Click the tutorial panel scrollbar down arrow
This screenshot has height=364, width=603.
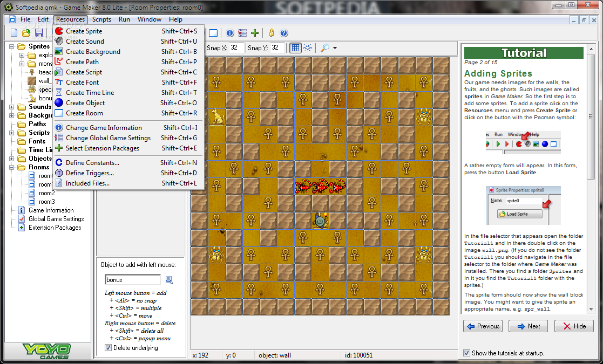591,309
